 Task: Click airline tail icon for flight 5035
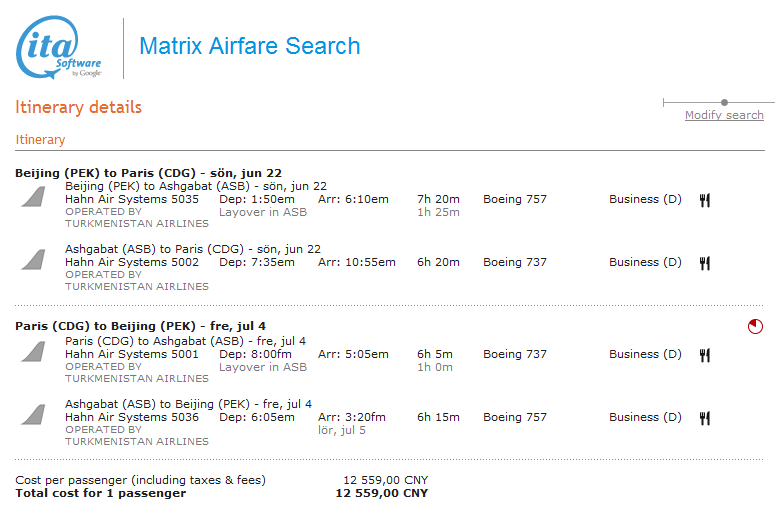[x=34, y=197]
